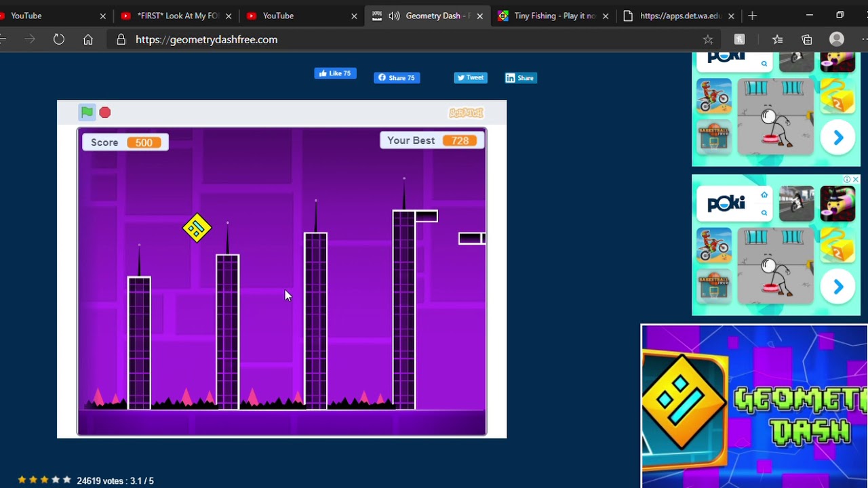Click the Tweet button

click(471, 78)
